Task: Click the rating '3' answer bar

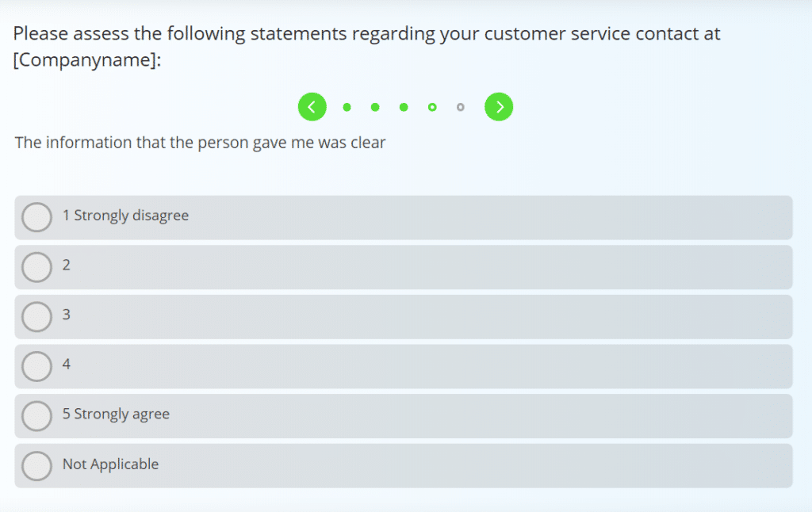Action: coord(404,316)
